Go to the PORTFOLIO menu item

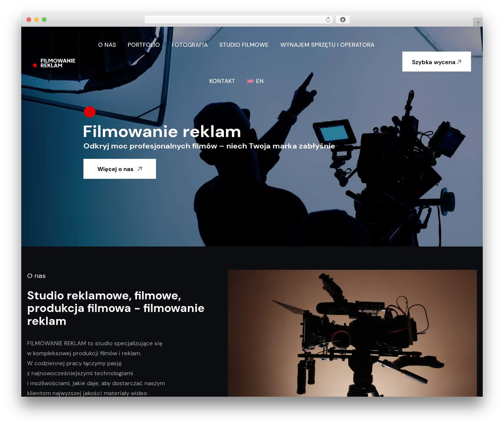point(144,45)
